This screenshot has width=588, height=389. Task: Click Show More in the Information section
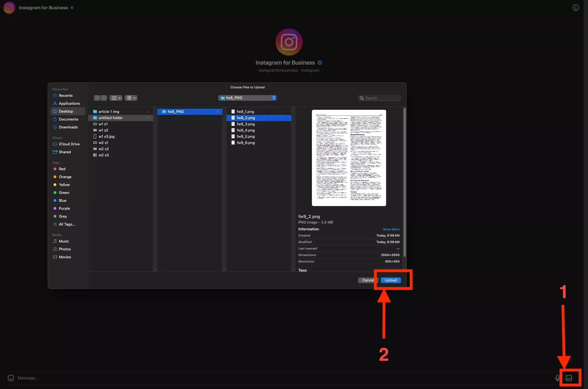click(391, 229)
